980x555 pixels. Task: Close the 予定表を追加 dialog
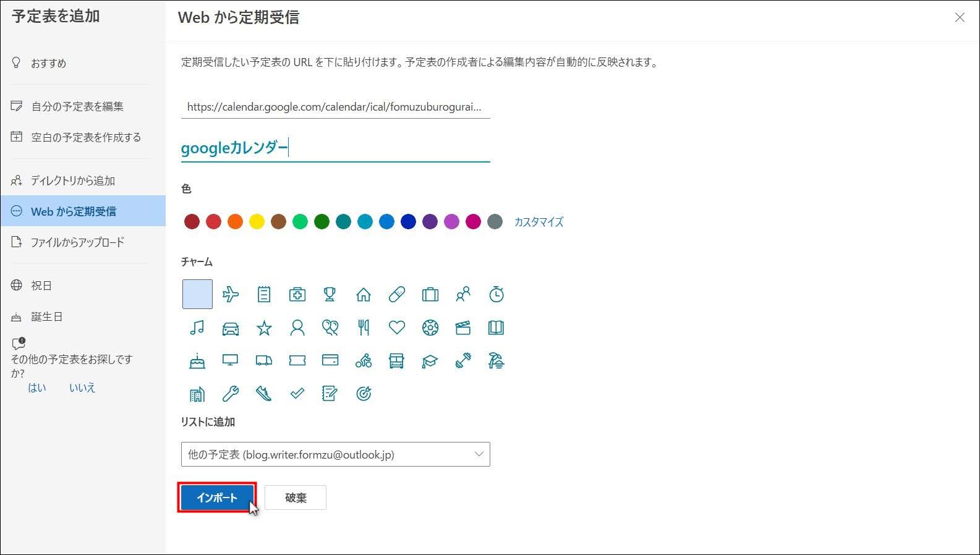click(960, 17)
